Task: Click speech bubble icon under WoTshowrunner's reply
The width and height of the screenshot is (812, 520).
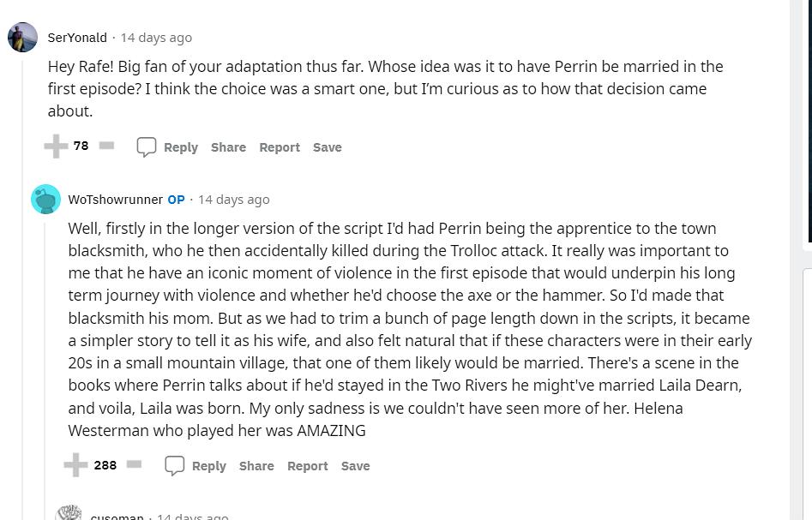Action: point(175,466)
